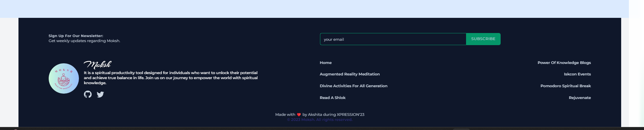This screenshot has height=130, width=644.
Task: Open Divine Activities For All Generation link
Action: pyautogui.click(x=354, y=86)
